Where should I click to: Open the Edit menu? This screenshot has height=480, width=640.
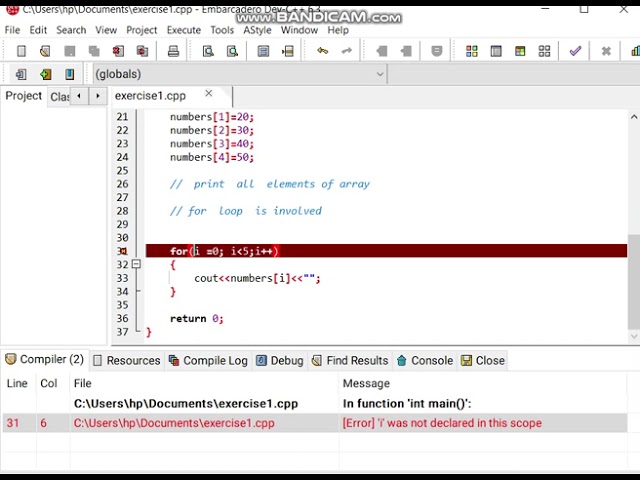tap(38, 30)
